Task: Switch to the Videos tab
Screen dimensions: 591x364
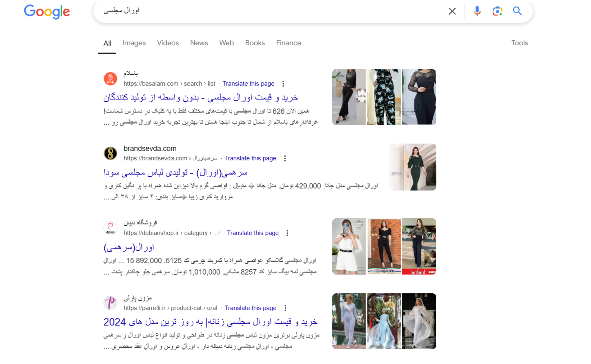Action: 168,43
